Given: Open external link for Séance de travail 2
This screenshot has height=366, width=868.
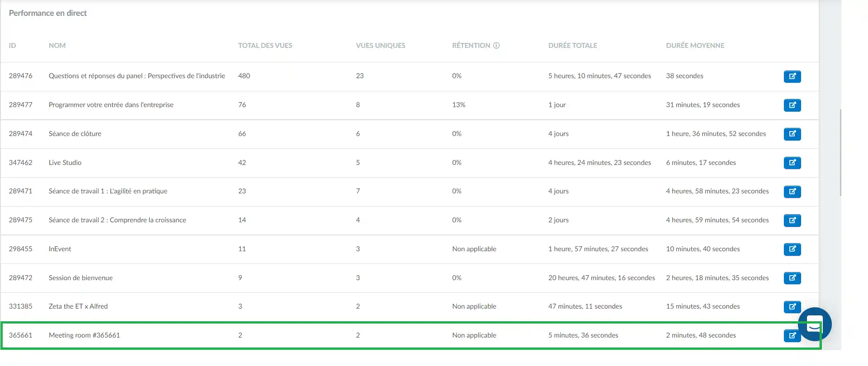Looking at the screenshot, I should [792, 221].
